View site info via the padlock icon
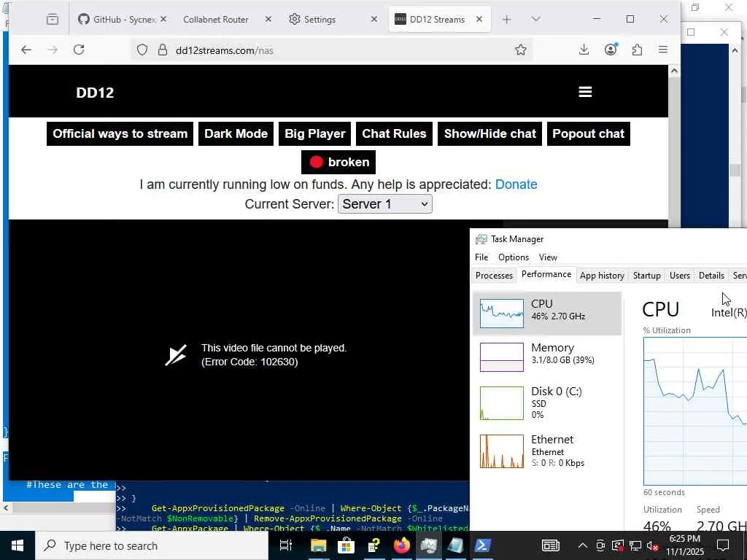This screenshot has height=560, width=747. [163, 50]
